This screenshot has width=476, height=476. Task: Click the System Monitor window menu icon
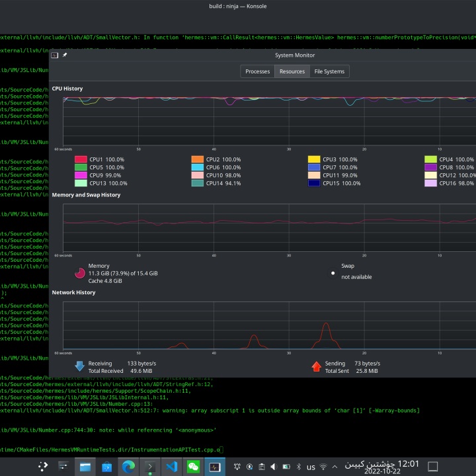point(55,56)
